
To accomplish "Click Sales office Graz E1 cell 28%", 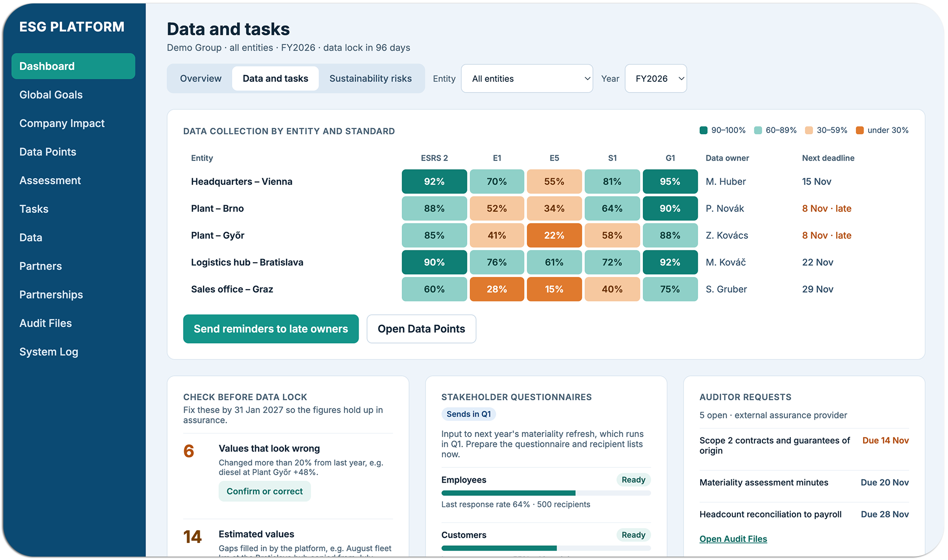I will (497, 290).
